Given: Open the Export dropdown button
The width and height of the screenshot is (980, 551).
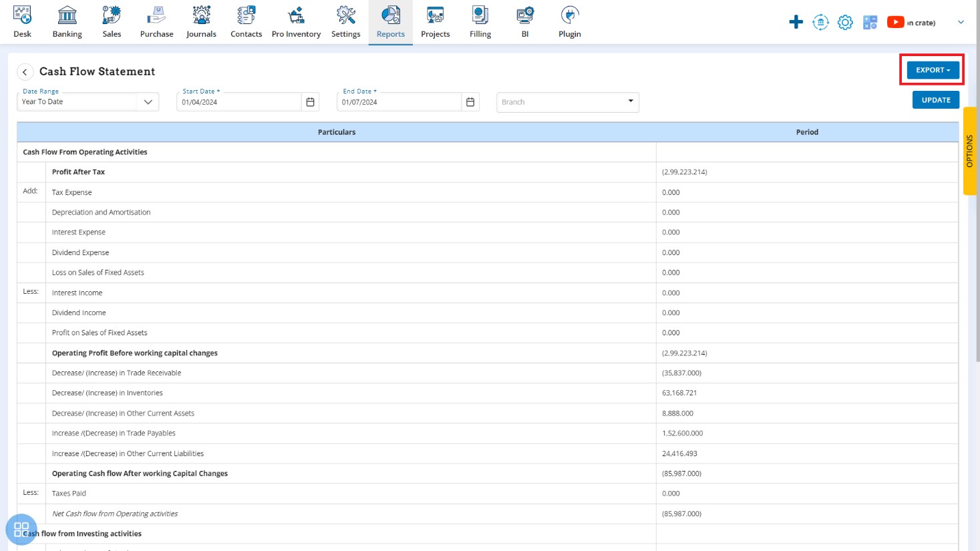Looking at the screenshot, I should (933, 70).
